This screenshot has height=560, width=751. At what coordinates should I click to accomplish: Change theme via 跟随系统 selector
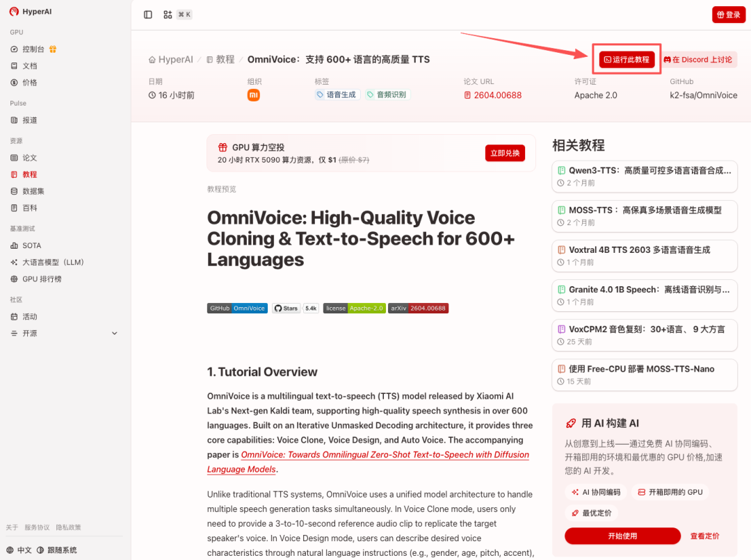[57, 550]
